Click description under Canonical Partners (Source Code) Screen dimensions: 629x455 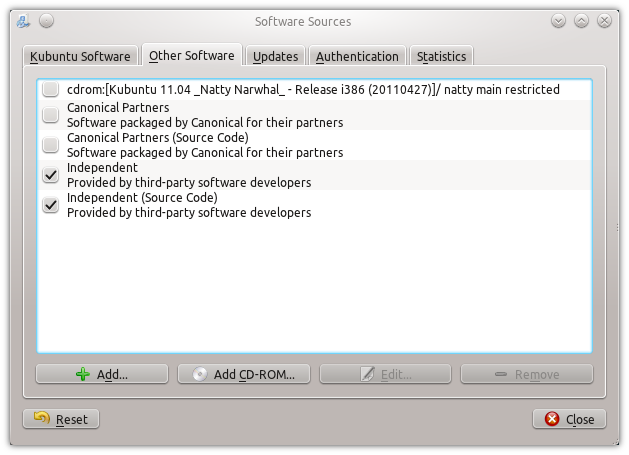pyautogui.click(x=205, y=153)
